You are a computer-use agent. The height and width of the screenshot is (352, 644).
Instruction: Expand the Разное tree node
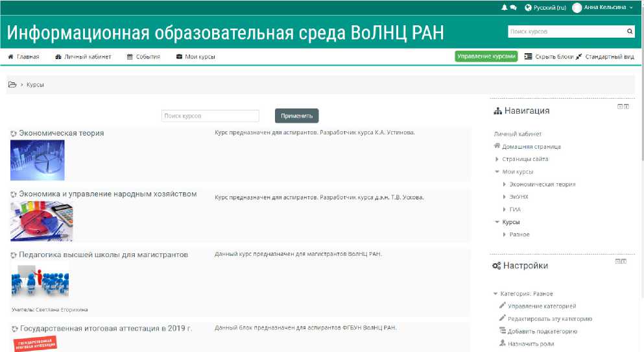click(505, 234)
